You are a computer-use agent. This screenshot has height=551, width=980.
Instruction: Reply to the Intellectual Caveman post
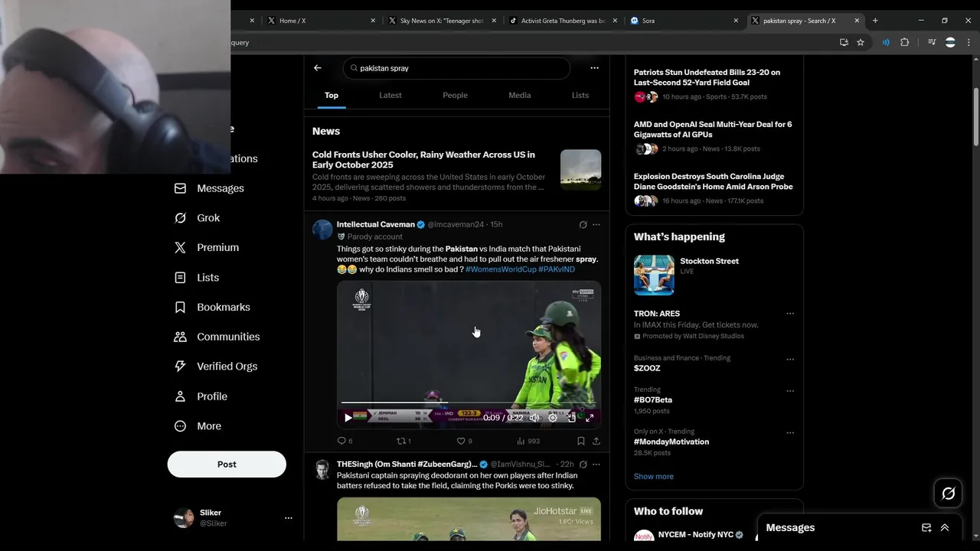(x=345, y=441)
